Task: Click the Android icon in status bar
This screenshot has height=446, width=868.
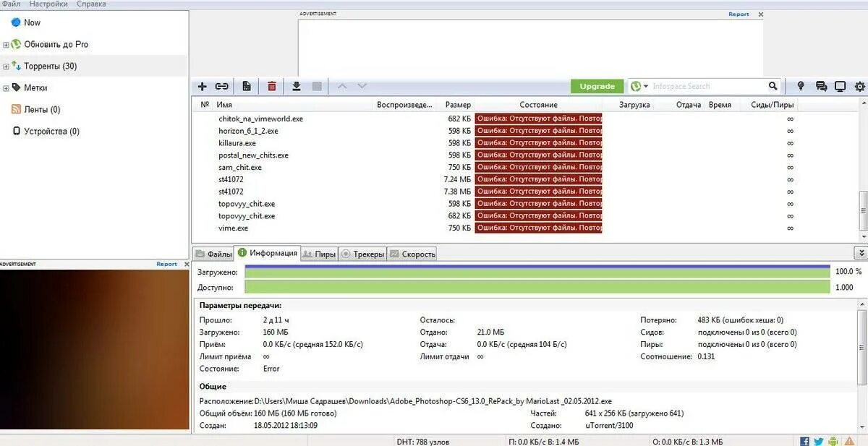Action: pos(833,441)
